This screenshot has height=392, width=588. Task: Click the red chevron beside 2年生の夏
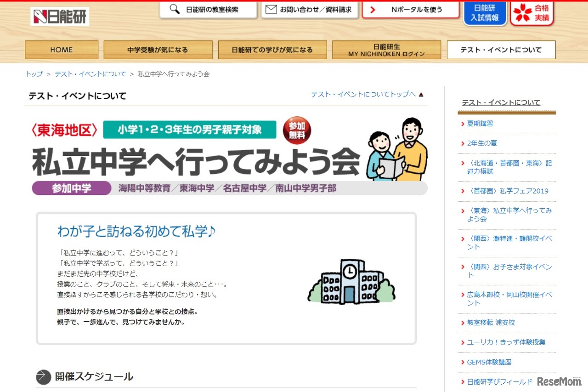pyautogui.click(x=462, y=143)
